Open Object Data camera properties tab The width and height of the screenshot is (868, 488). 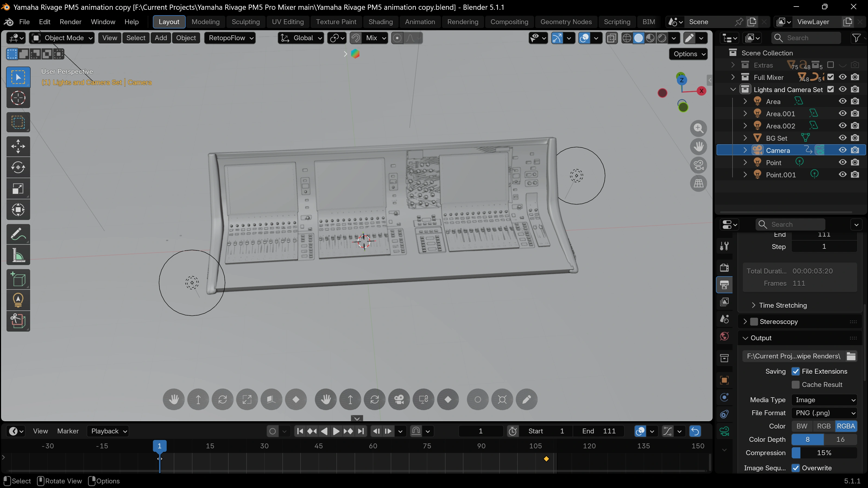pos(724,431)
